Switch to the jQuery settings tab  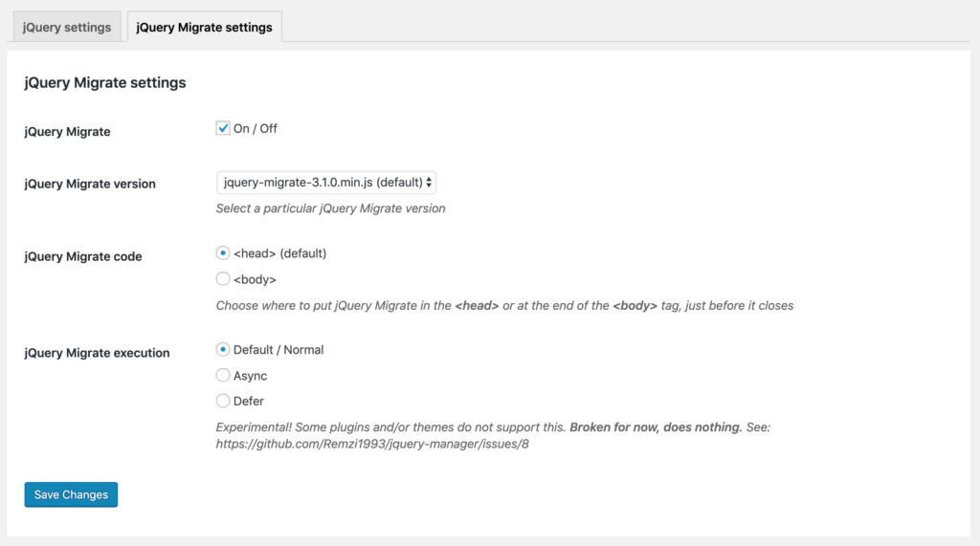tap(67, 27)
